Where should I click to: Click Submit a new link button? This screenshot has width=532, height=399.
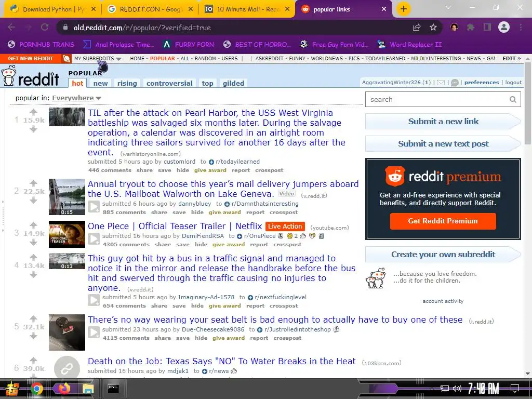pos(443,122)
